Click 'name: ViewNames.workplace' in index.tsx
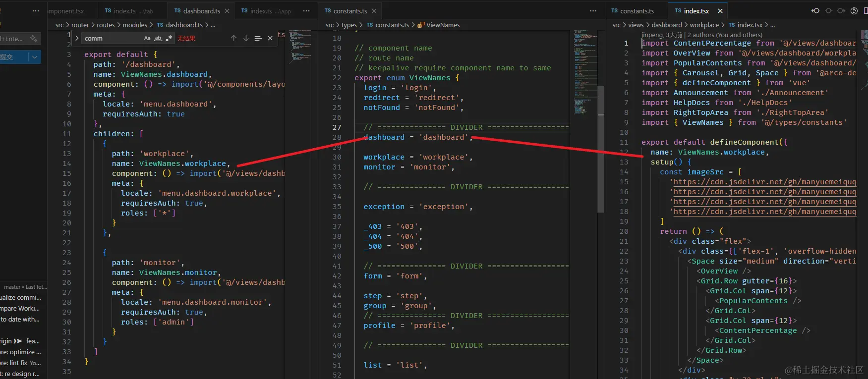Screen dimensions: 868x379 pyautogui.click(x=709, y=152)
